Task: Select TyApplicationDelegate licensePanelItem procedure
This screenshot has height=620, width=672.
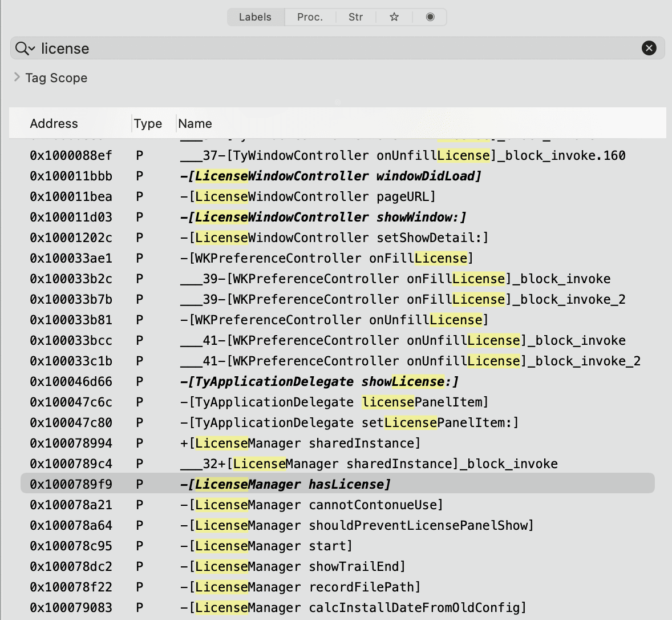Action: pyautogui.click(x=338, y=402)
